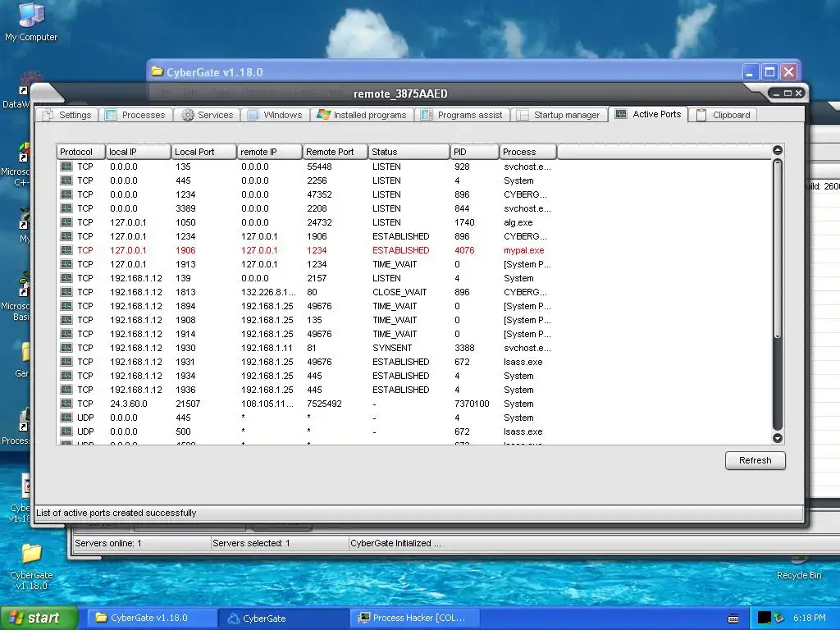The height and width of the screenshot is (630, 840).
Task: Click the Programs assist tab icon
Action: pyautogui.click(x=427, y=115)
